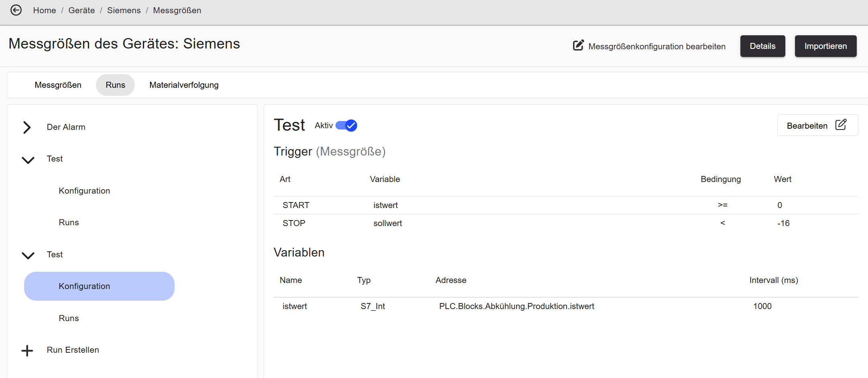Select Der Alarm in the run tree
The height and width of the screenshot is (378, 868).
point(66,127)
